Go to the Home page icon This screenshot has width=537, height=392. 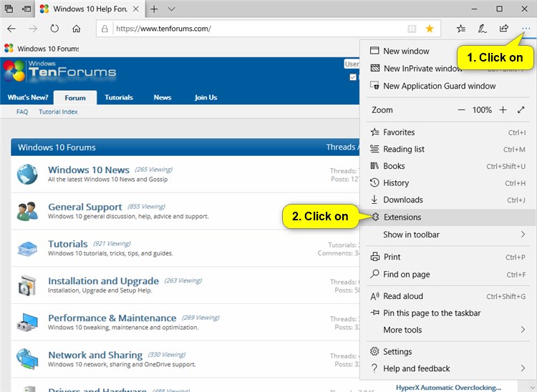click(x=76, y=29)
